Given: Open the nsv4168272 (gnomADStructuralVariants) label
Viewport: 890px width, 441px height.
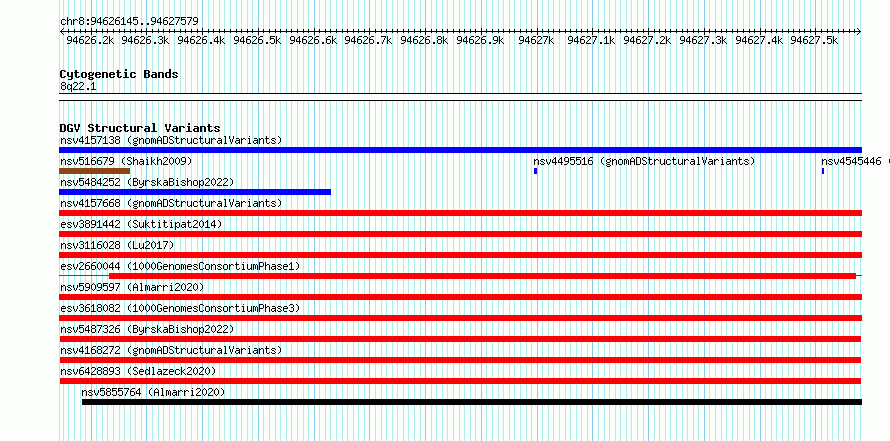Looking at the screenshot, I should click(171, 350).
